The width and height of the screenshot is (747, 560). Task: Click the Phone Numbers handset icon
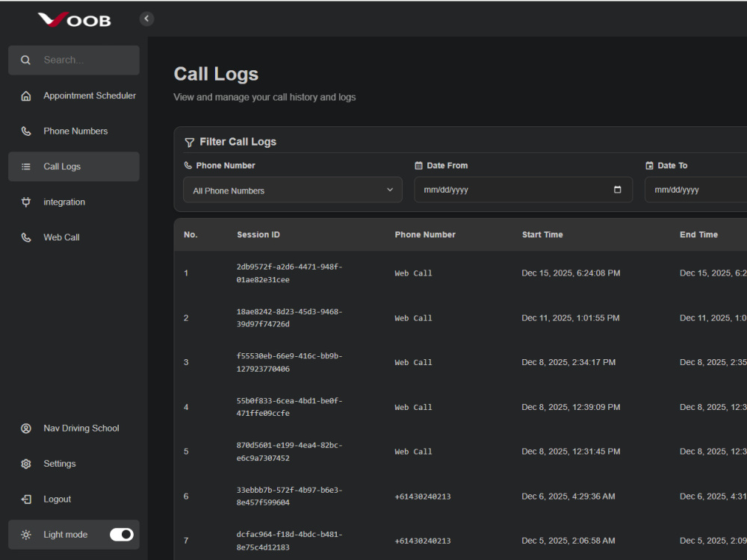coord(26,131)
